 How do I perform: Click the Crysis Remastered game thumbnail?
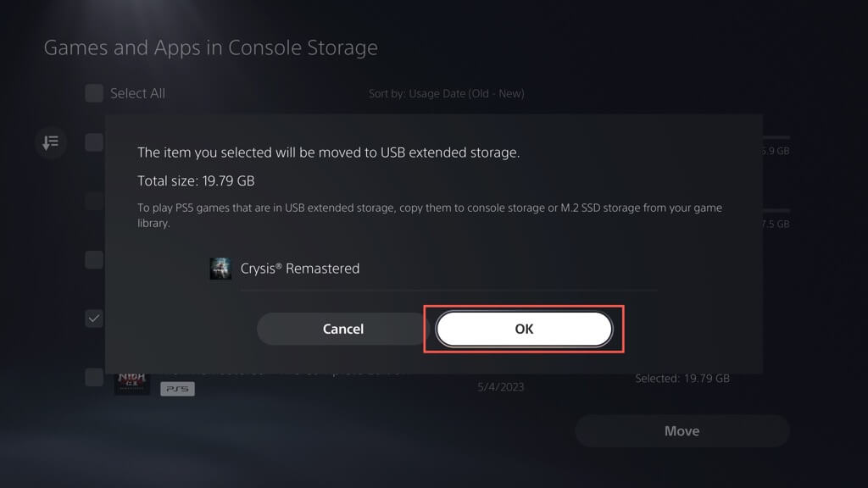point(220,269)
